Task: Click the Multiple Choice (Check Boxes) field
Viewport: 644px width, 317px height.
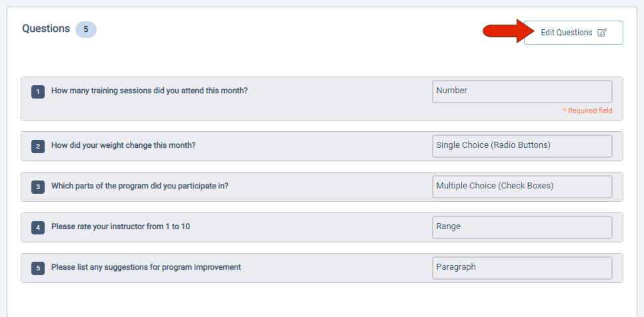Action: tap(522, 186)
